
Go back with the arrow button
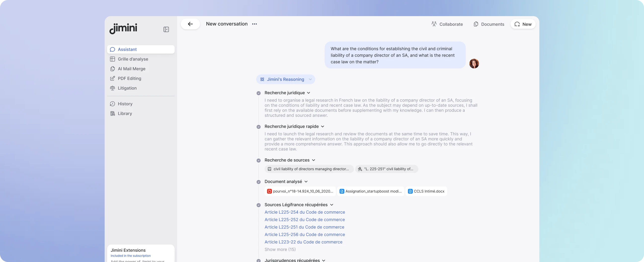[190, 24]
